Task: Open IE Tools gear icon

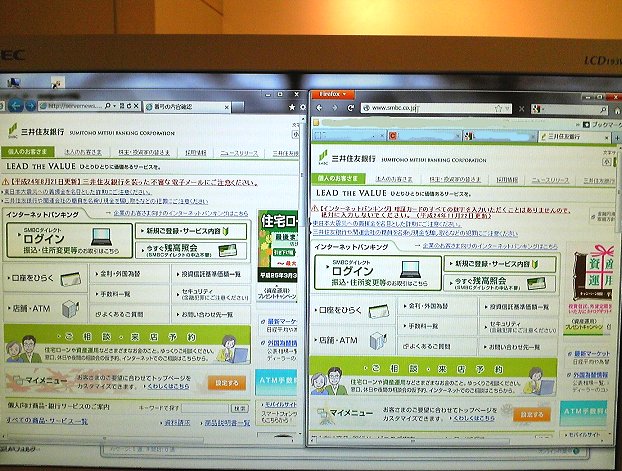Action: coord(303,107)
